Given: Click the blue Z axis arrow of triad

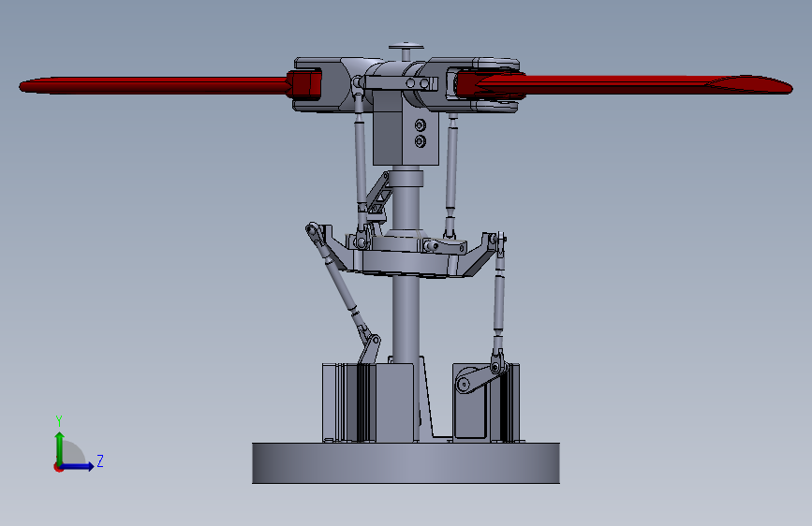Looking at the screenshot, I should click(78, 466).
